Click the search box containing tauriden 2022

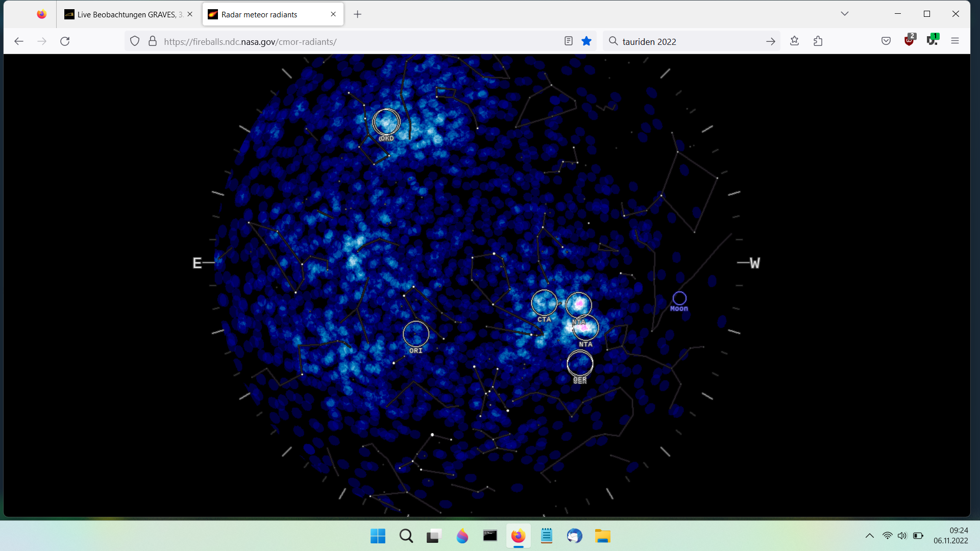tap(691, 42)
